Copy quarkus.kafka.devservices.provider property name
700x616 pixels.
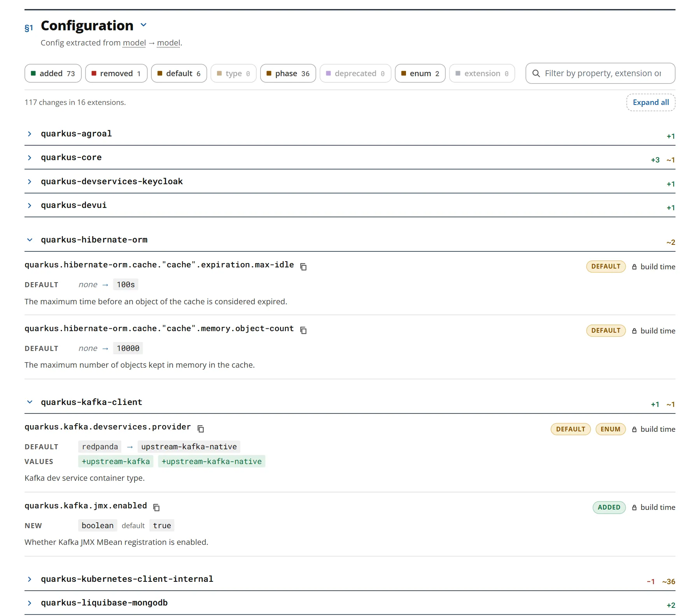(201, 429)
